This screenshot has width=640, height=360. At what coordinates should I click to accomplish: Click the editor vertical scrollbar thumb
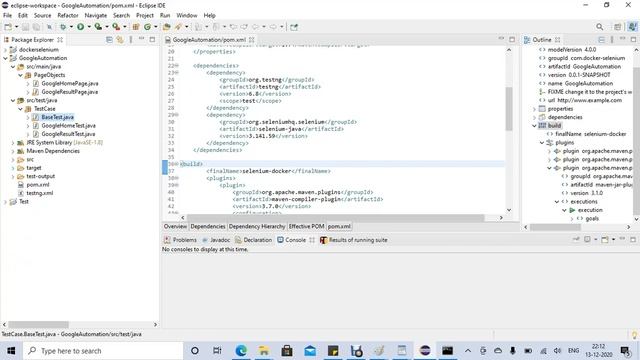tap(509, 108)
